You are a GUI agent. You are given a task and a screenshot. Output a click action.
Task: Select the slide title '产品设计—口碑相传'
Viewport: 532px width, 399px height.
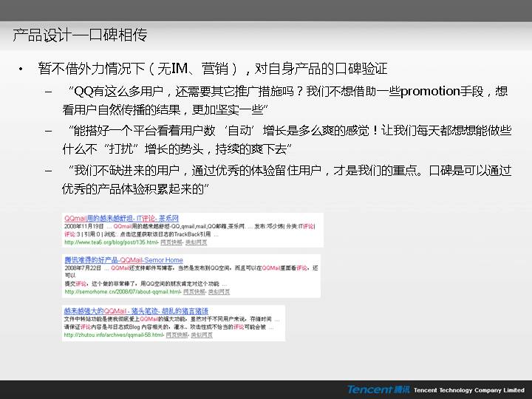tap(80, 35)
